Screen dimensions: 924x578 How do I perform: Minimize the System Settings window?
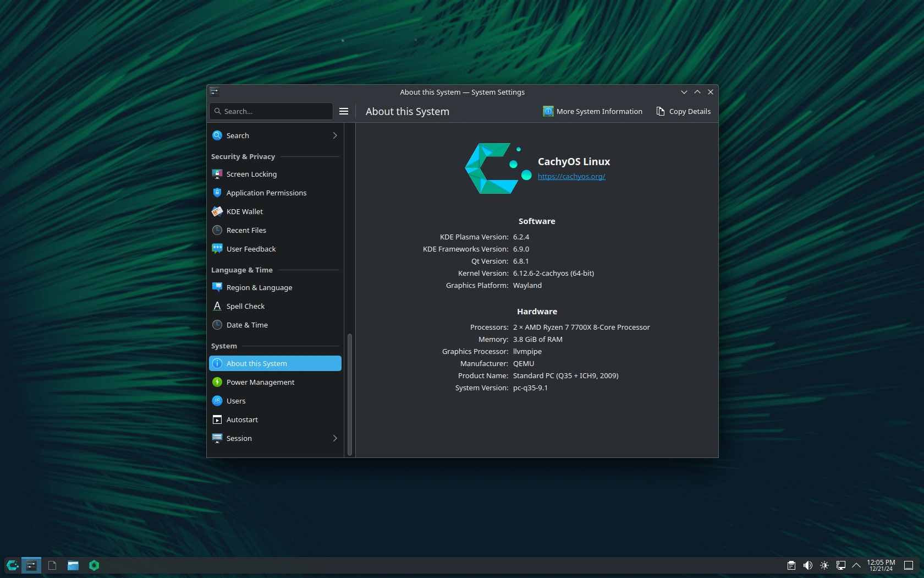684,92
